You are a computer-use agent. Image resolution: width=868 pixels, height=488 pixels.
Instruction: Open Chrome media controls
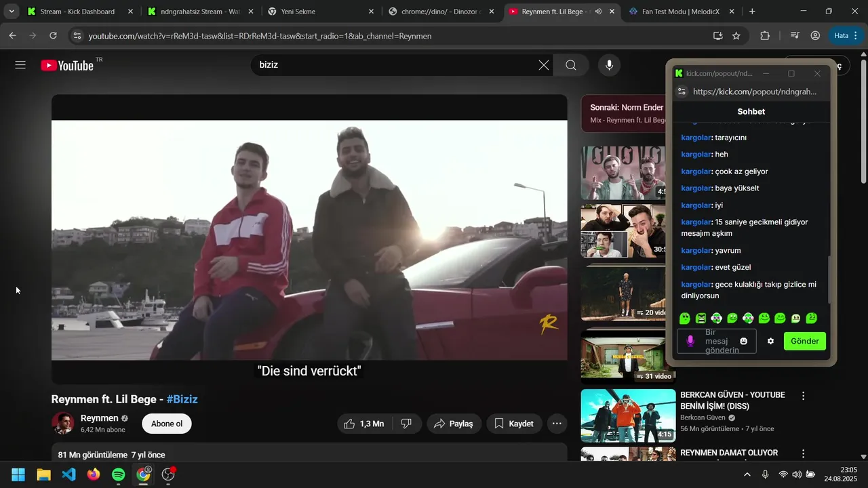[x=795, y=35]
